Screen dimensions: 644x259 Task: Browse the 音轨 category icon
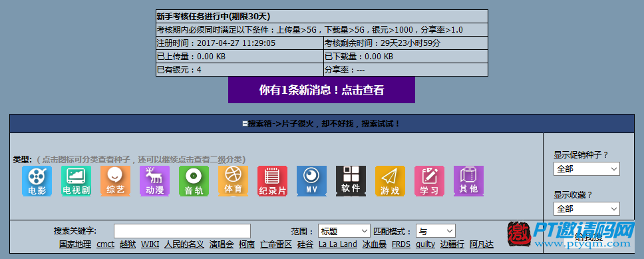(x=194, y=181)
